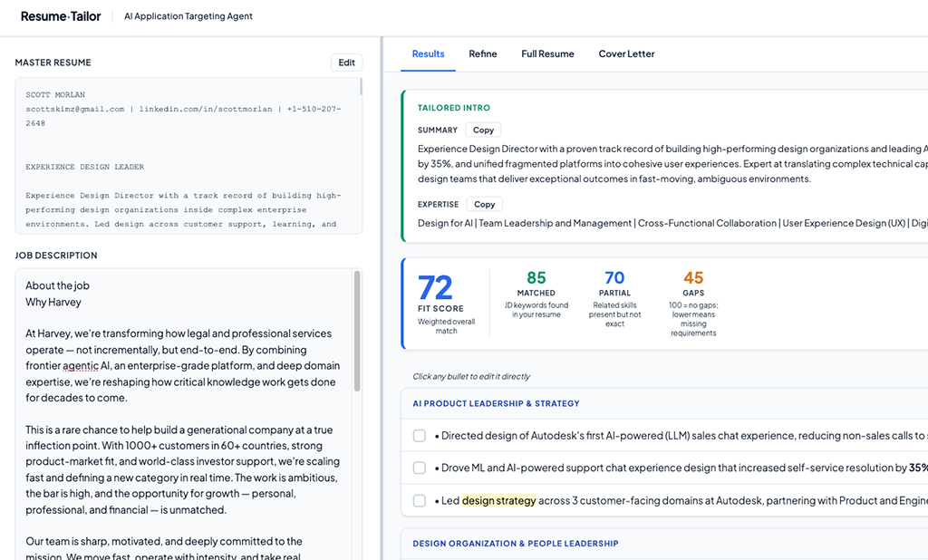Click the 45 Gaps score
Viewport: 928px width, 560px height.
point(693,277)
